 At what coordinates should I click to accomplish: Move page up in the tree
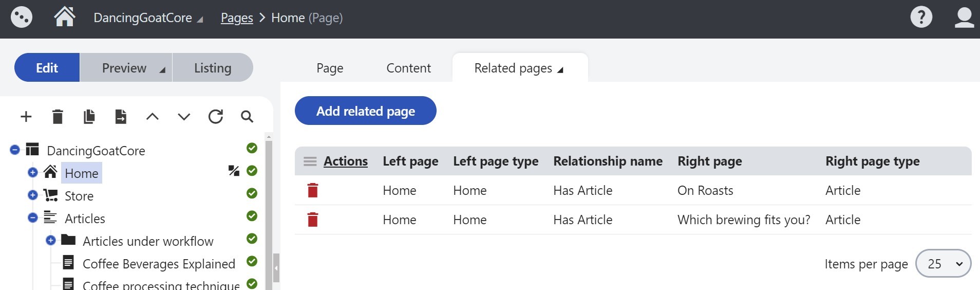[153, 117]
